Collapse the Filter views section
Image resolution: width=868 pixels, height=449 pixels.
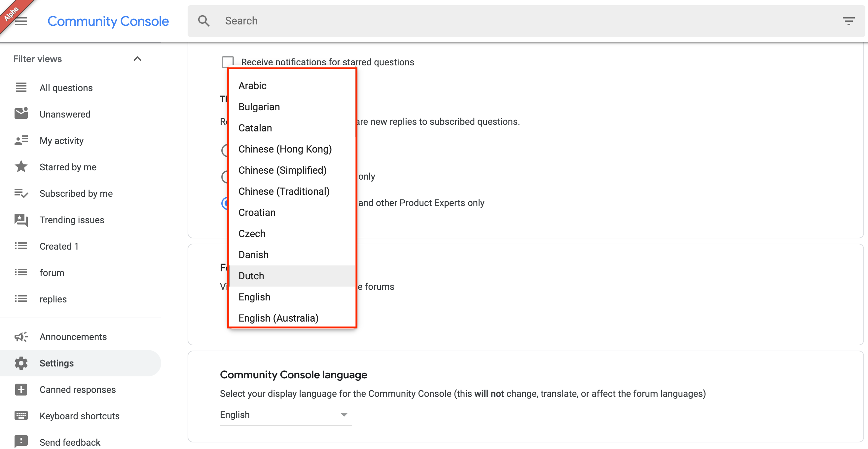(x=137, y=59)
